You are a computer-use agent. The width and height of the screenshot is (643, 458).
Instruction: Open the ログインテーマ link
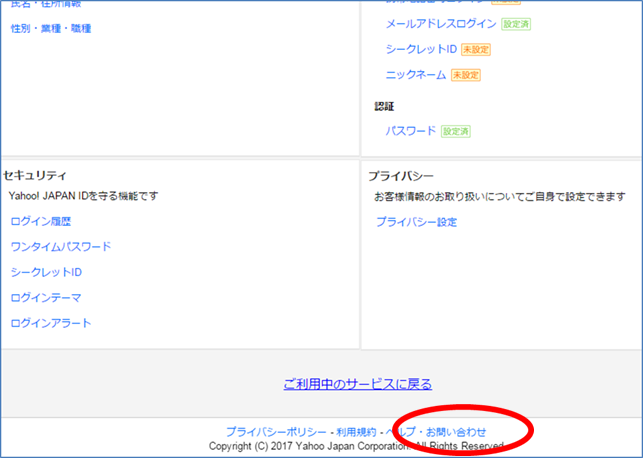click(x=46, y=298)
